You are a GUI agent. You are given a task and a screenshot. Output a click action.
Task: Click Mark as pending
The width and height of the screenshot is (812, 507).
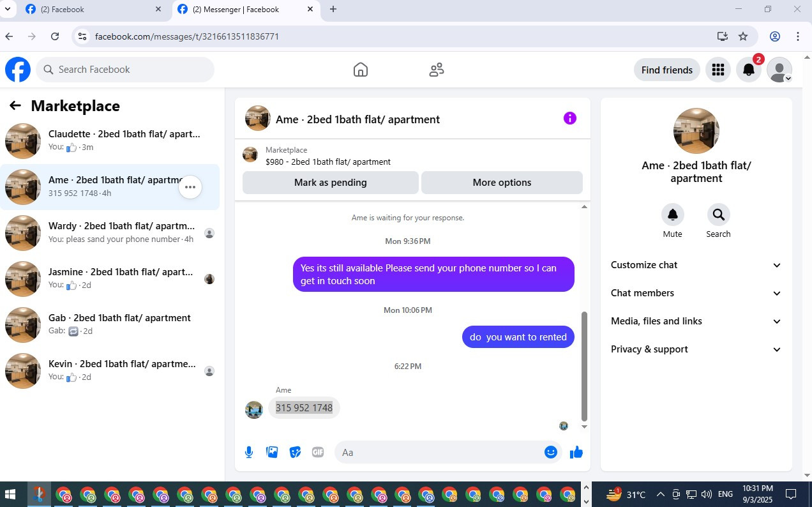[331, 183]
